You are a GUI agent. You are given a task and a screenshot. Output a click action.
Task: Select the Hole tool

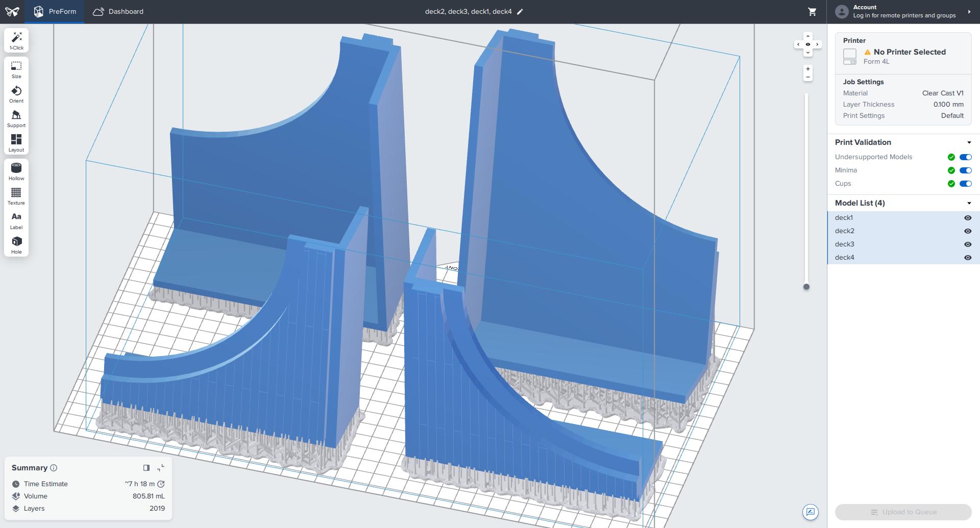point(16,245)
